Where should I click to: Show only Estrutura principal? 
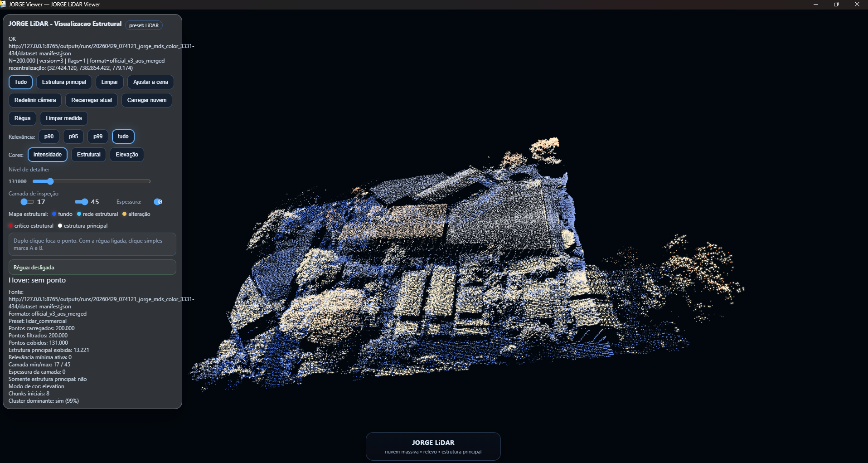click(x=64, y=82)
